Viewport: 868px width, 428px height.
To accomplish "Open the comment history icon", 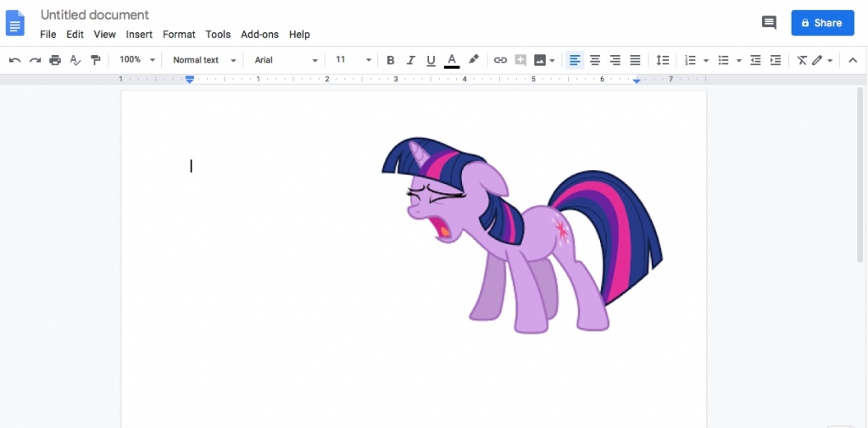I will pos(769,23).
